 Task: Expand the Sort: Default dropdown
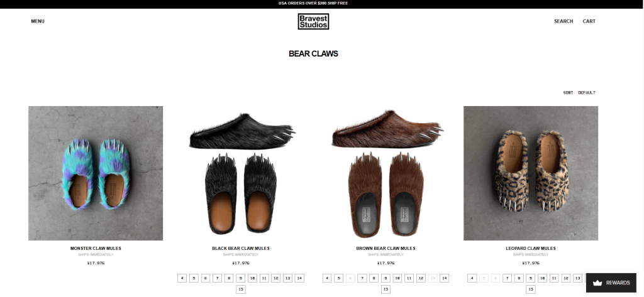579,93
